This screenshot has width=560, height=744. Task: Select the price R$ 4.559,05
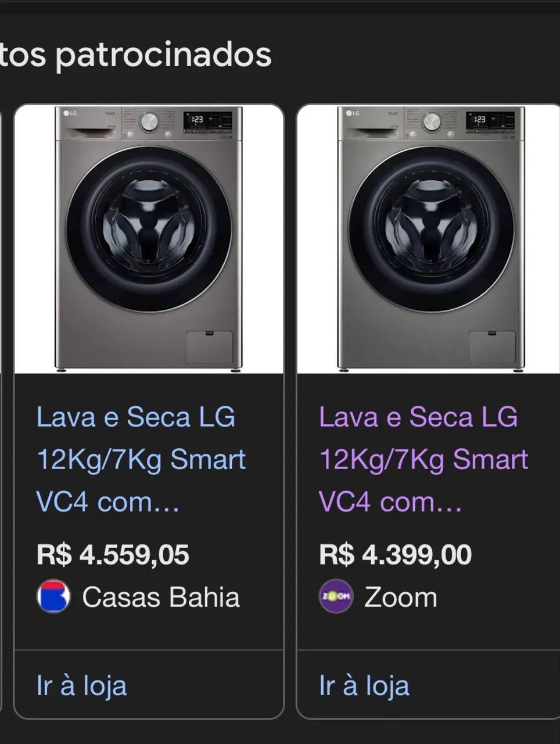tap(113, 555)
